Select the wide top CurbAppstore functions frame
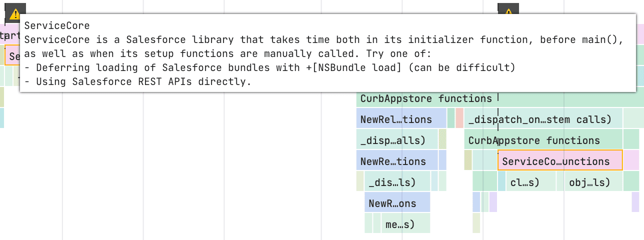The width and height of the screenshot is (644, 240). [x=426, y=99]
